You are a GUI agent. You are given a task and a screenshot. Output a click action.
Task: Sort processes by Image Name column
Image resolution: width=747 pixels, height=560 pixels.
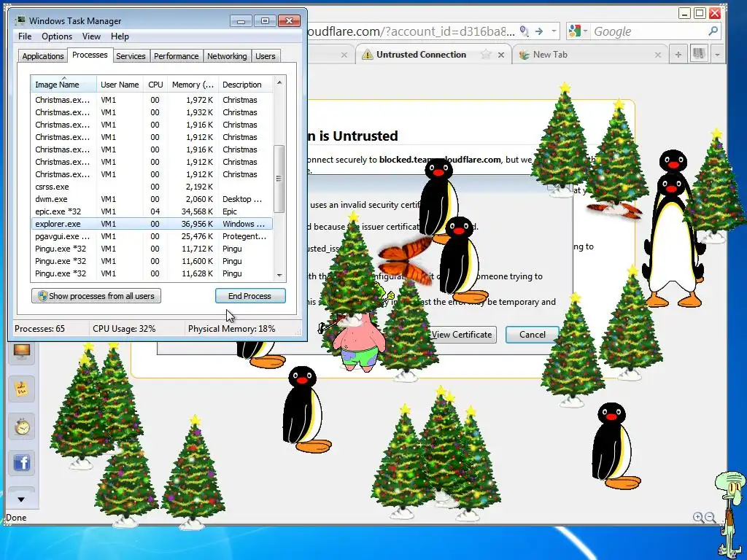64,85
